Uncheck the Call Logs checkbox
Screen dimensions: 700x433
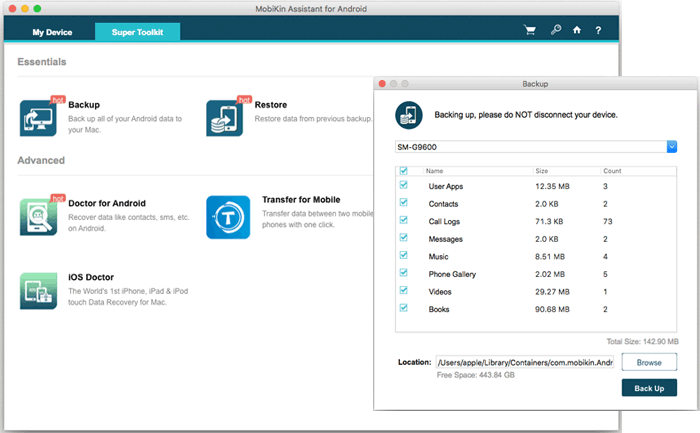click(x=404, y=220)
